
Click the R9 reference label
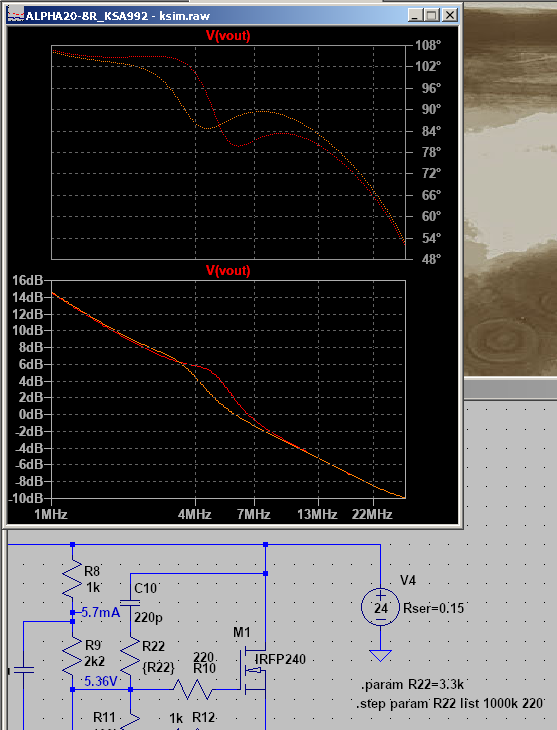93,645
